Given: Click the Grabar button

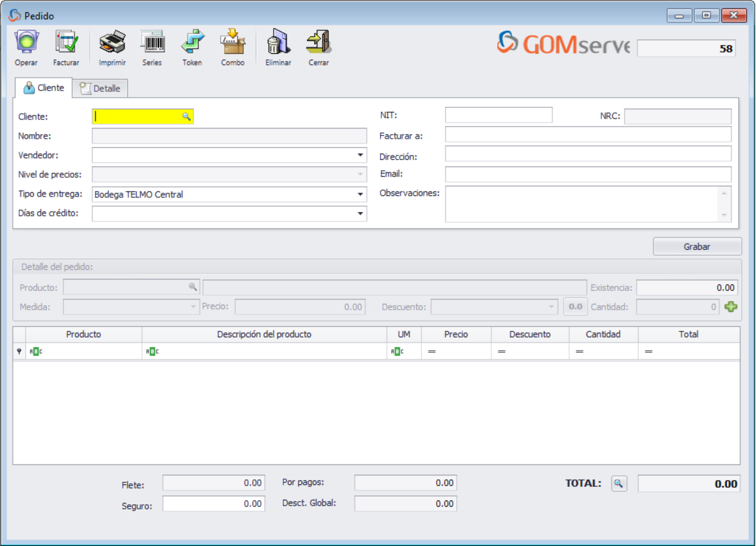Looking at the screenshot, I should click(x=697, y=247).
